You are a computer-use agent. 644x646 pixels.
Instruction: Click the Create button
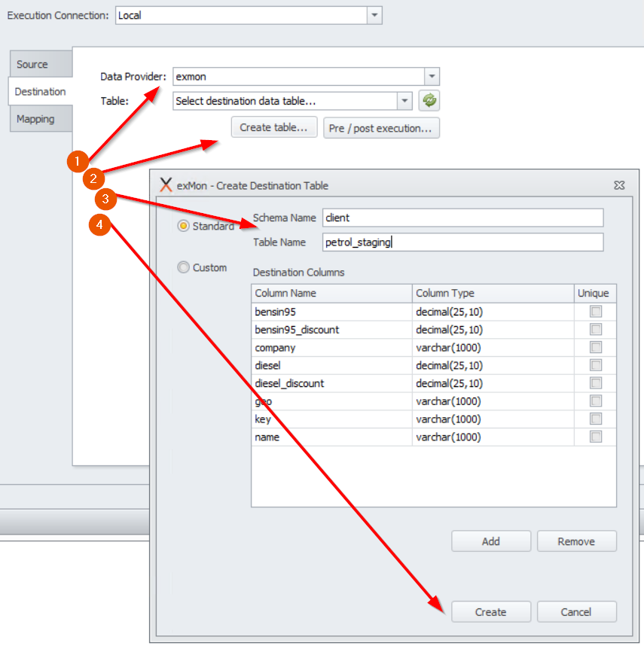(x=491, y=612)
